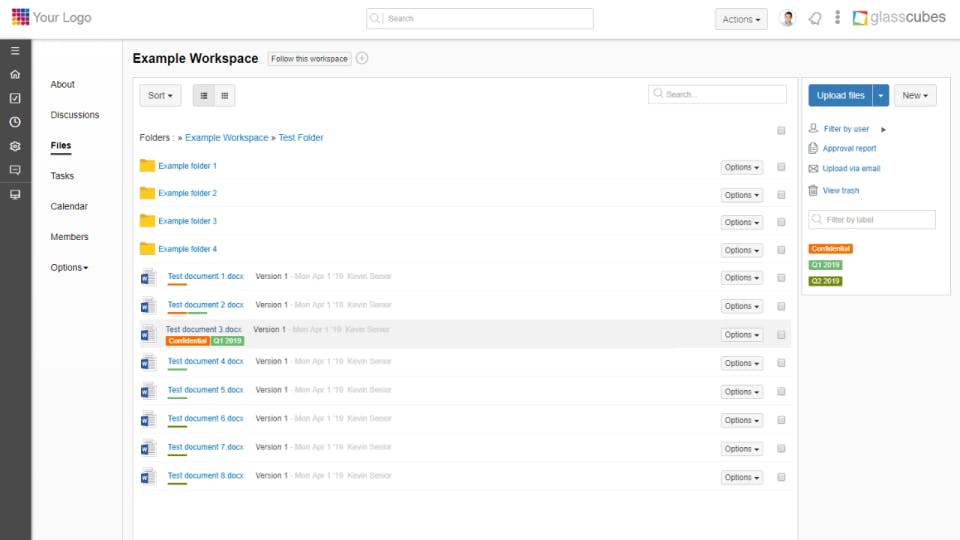Open notifications bell icon

tap(815, 18)
